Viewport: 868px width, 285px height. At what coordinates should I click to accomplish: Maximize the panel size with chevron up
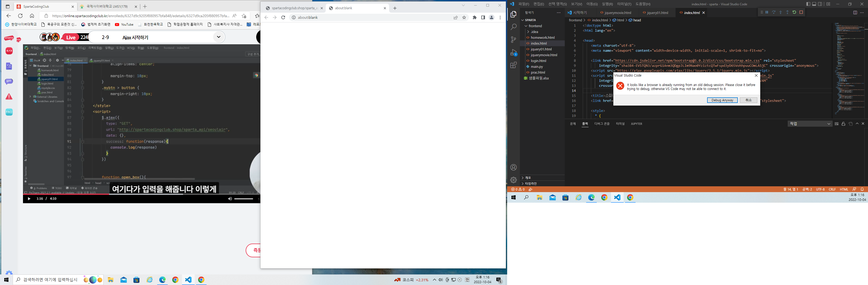point(857,123)
